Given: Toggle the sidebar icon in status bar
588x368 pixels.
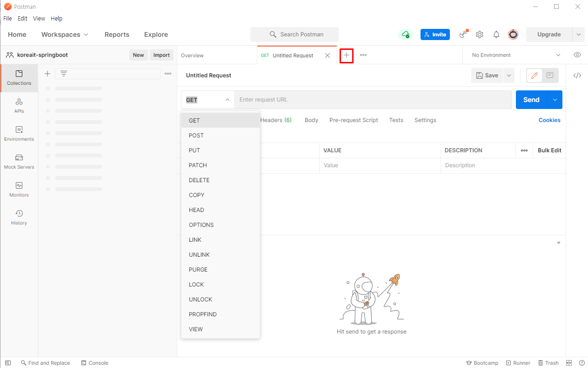Looking at the screenshot, I should (8, 363).
